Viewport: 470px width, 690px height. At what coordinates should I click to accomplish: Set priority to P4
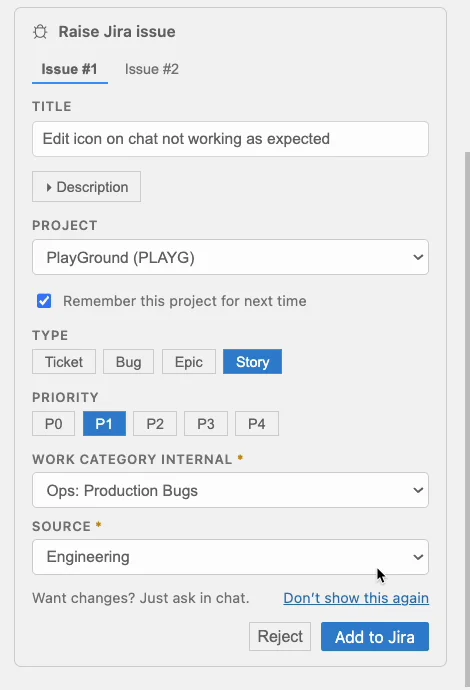257,424
